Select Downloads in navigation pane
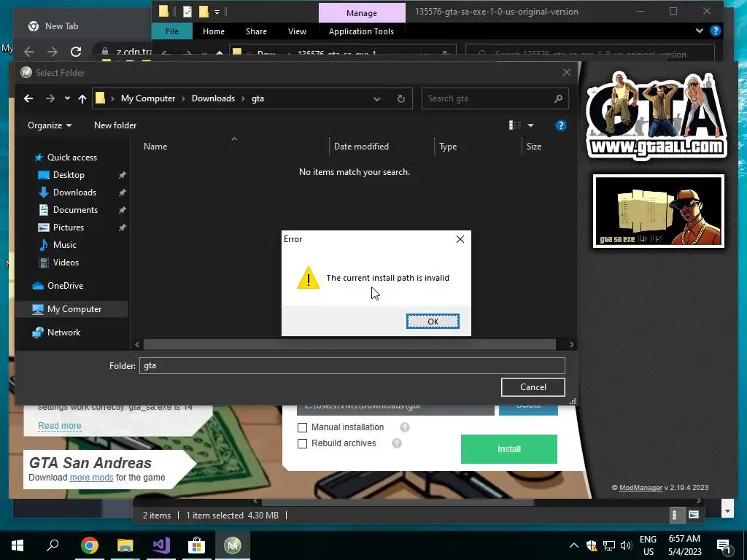 (x=75, y=192)
